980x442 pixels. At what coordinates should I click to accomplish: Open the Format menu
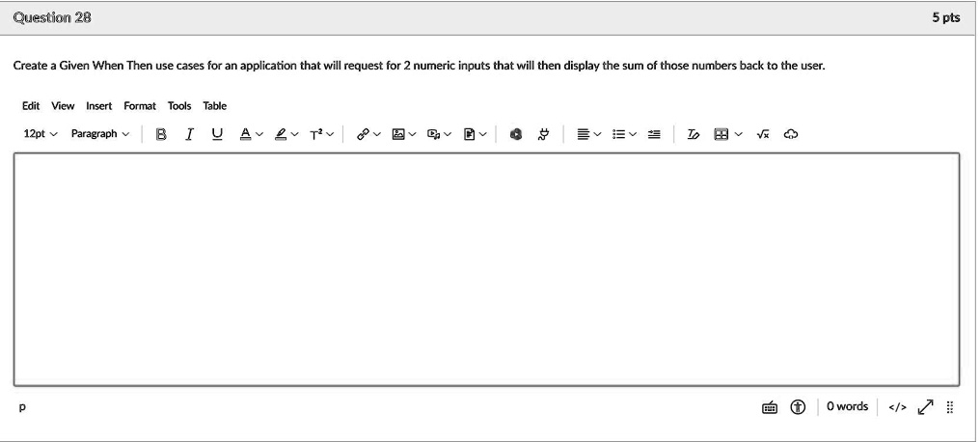[140, 105]
